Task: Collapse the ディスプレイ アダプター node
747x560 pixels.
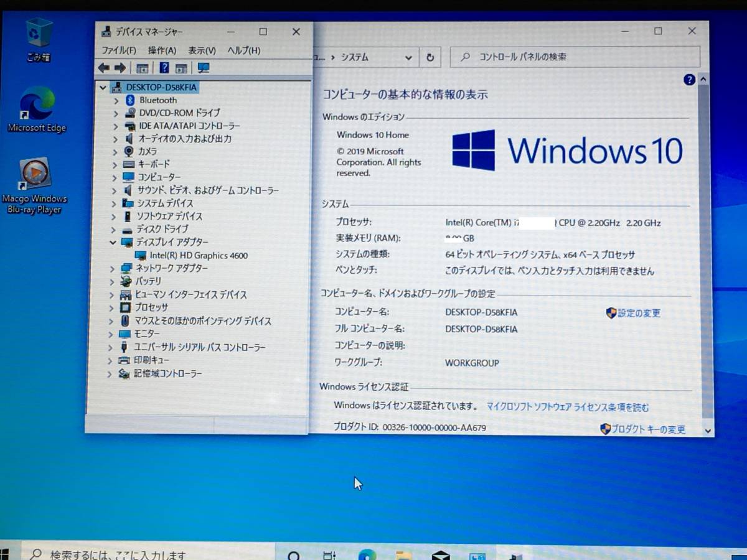Action: tap(113, 242)
